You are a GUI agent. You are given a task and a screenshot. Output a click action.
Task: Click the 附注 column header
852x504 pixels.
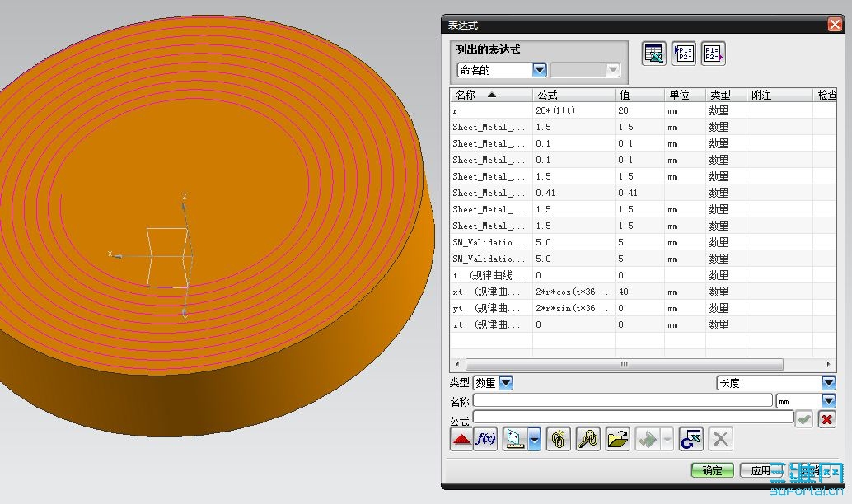click(x=779, y=95)
